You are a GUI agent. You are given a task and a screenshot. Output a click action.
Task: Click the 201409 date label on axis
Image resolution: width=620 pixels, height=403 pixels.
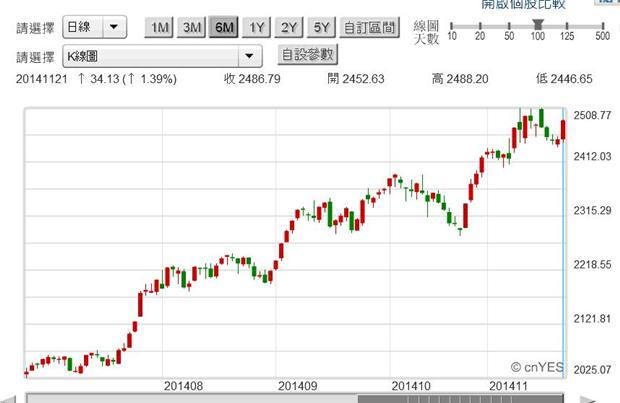click(297, 386)
